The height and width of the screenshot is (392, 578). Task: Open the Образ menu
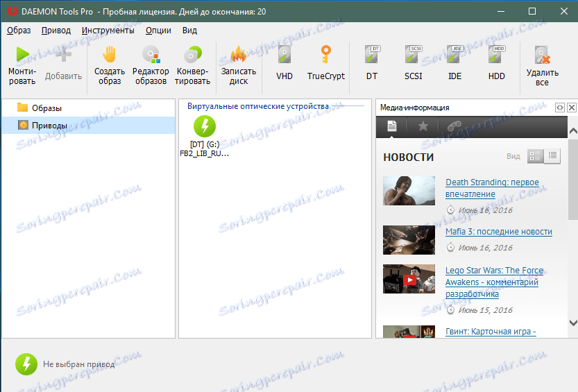(19, 31)
